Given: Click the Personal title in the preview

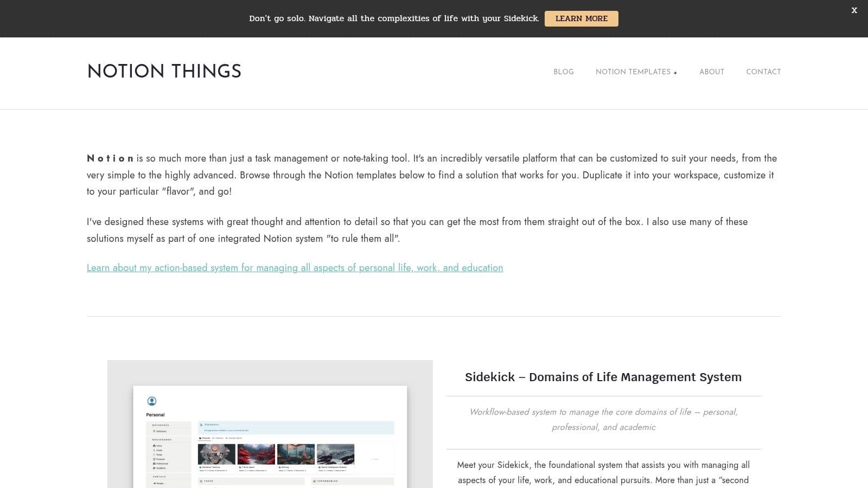Looking at the screenshot, I should pyautogui.click(x=155, y=415).
